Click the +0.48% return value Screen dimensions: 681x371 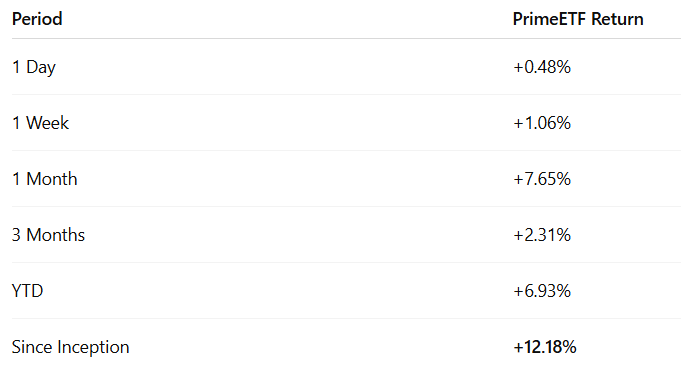coord(542,67)
